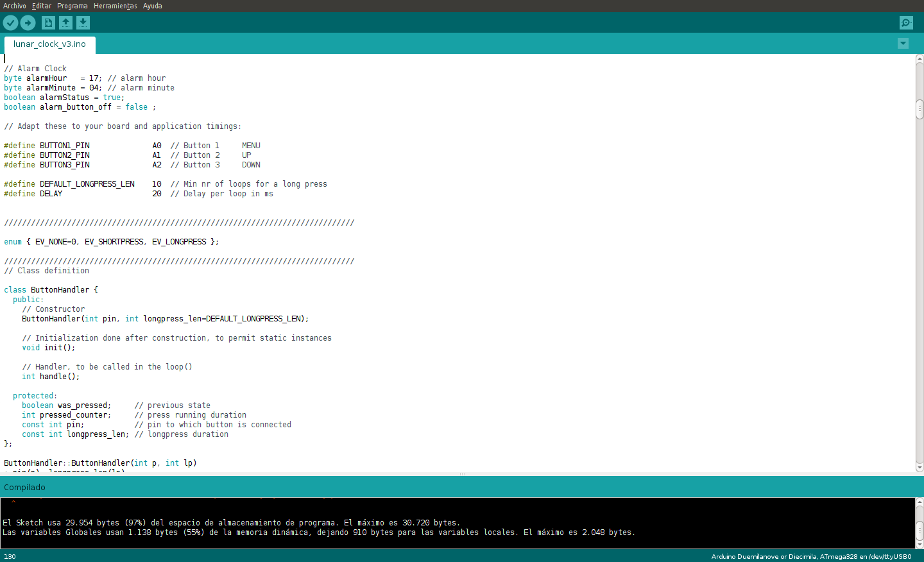This screenshot has width=924, height=562.
Task: Click the editor scrollbar down arrow
Action: click(920, 468)
